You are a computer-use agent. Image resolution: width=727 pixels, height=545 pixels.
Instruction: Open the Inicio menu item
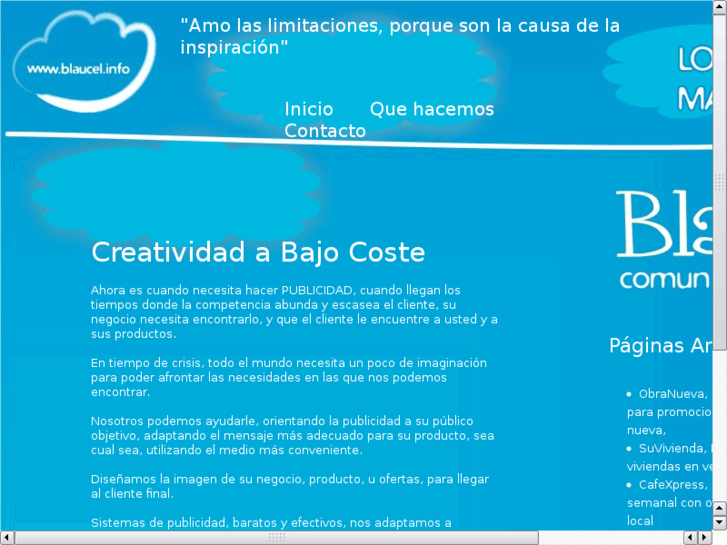309,109
